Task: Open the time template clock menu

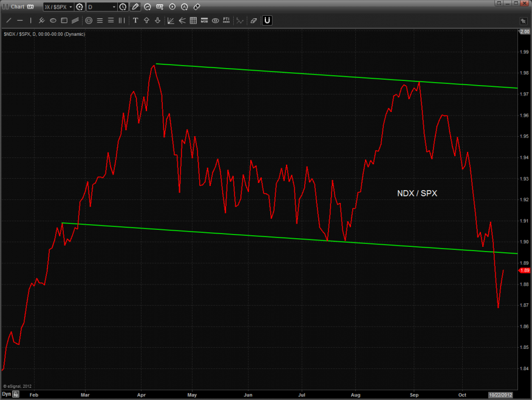Action: (x=123, y=7)
